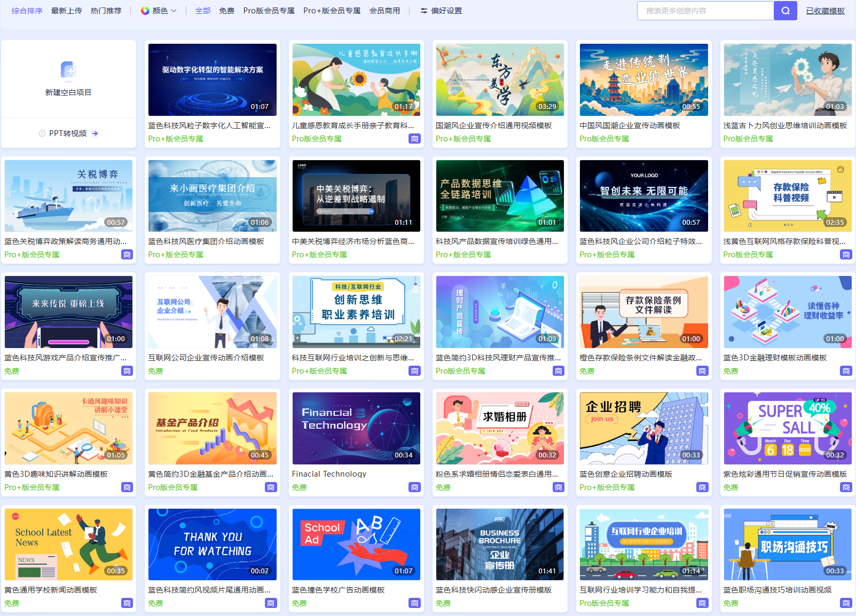Click the new blank project plus icon
Viewport: 856px width, 616px height.
68,70
